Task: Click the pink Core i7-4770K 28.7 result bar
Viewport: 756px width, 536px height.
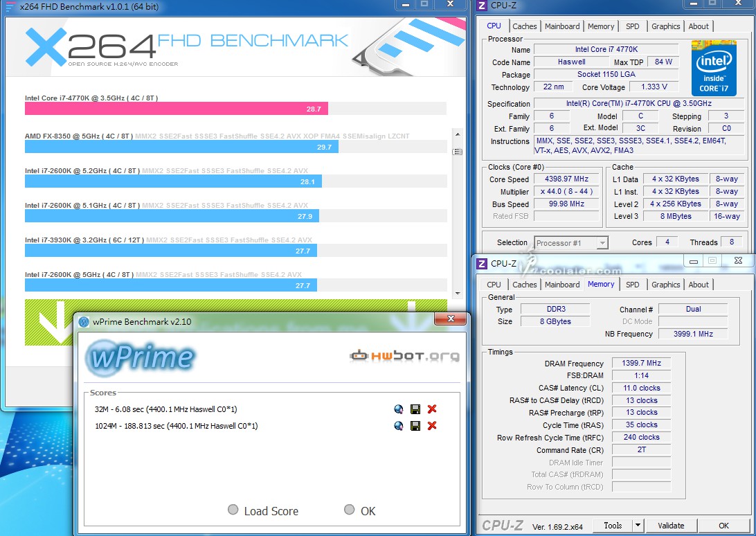Action: 177,109
